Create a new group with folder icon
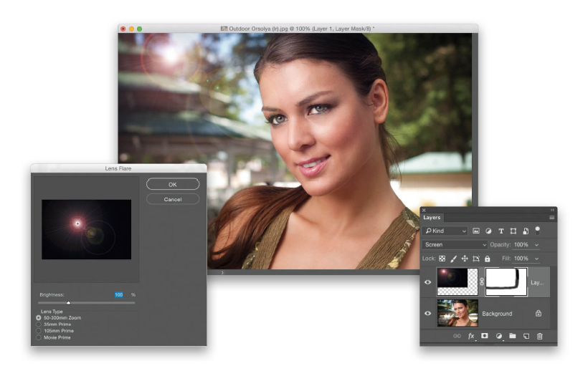The width and height of the screenshot is (588, 371). 513,336
